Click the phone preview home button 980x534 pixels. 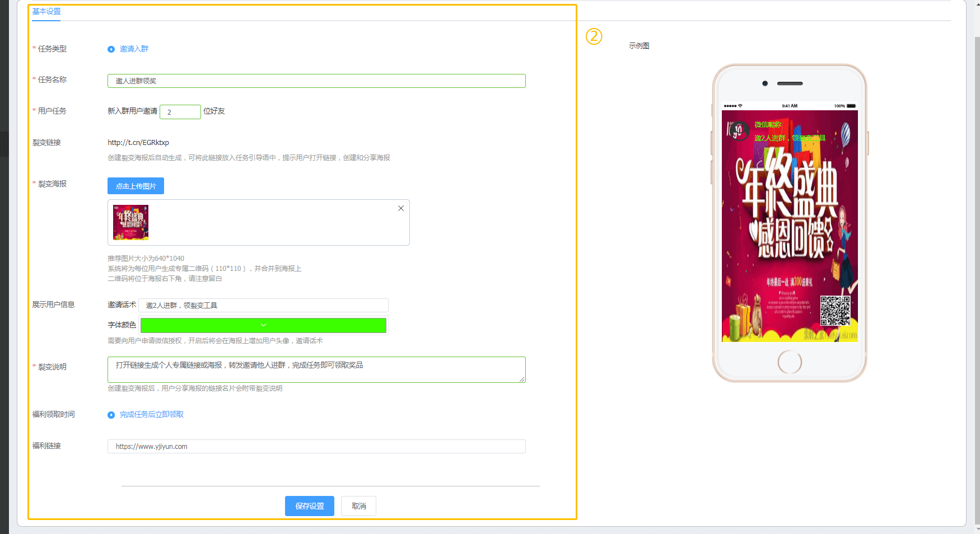click(790, 362)
